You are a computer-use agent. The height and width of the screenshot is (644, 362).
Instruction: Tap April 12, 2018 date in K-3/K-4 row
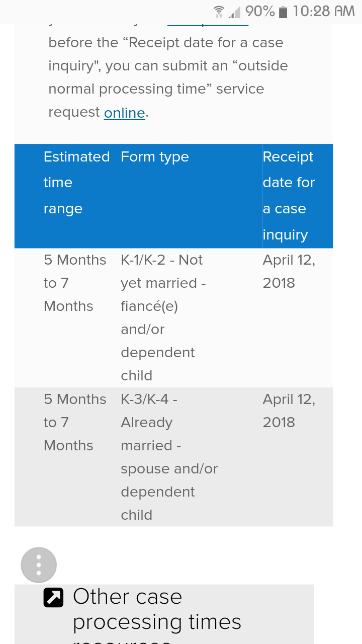coord(289,411)
